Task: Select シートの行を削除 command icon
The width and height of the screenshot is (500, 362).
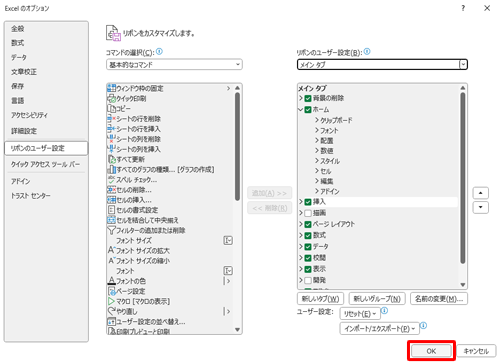Action: pos(111,119)
